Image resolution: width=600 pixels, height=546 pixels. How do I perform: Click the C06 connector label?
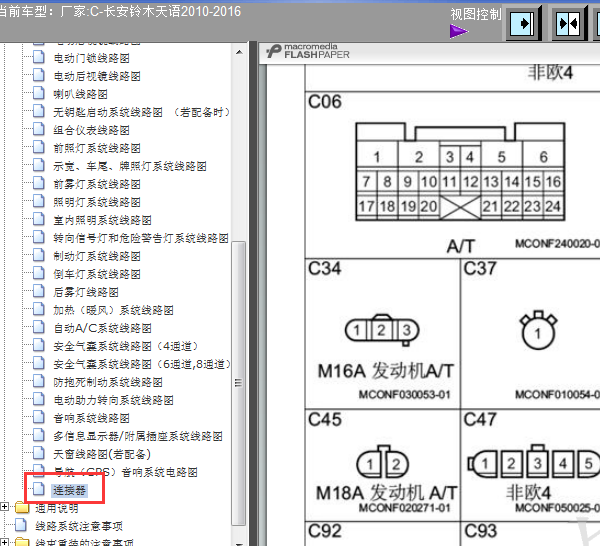click(x=324, y=102)
